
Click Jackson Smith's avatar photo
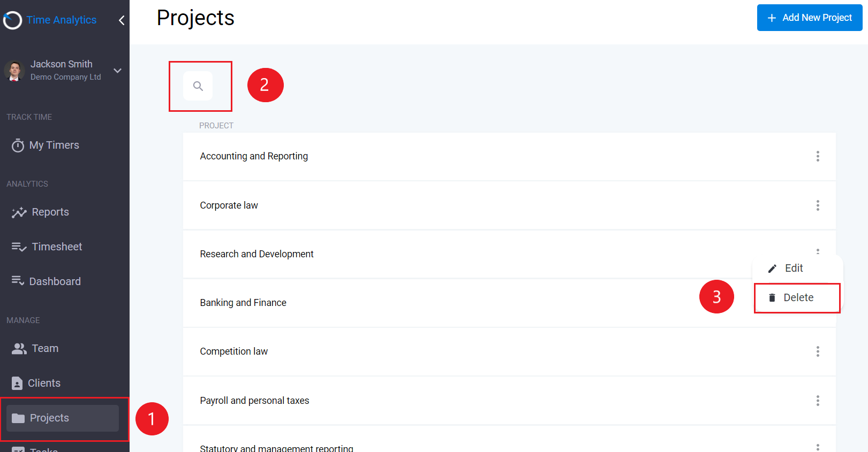(14, 71)
